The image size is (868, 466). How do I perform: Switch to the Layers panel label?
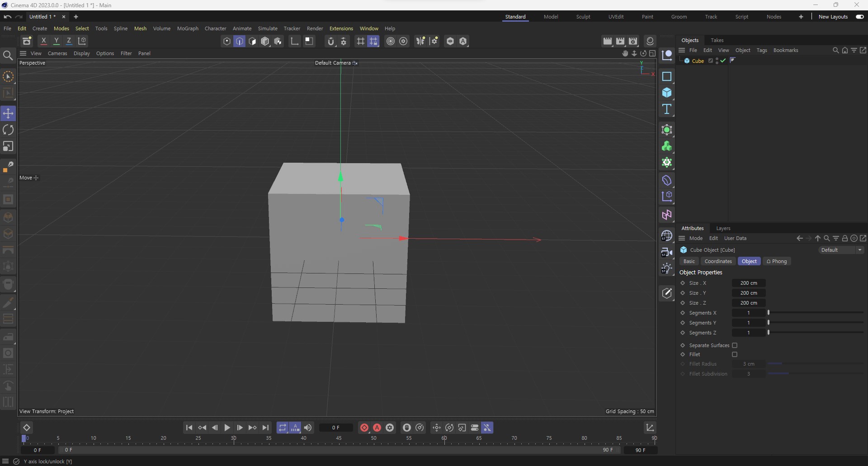click(723, 228)
